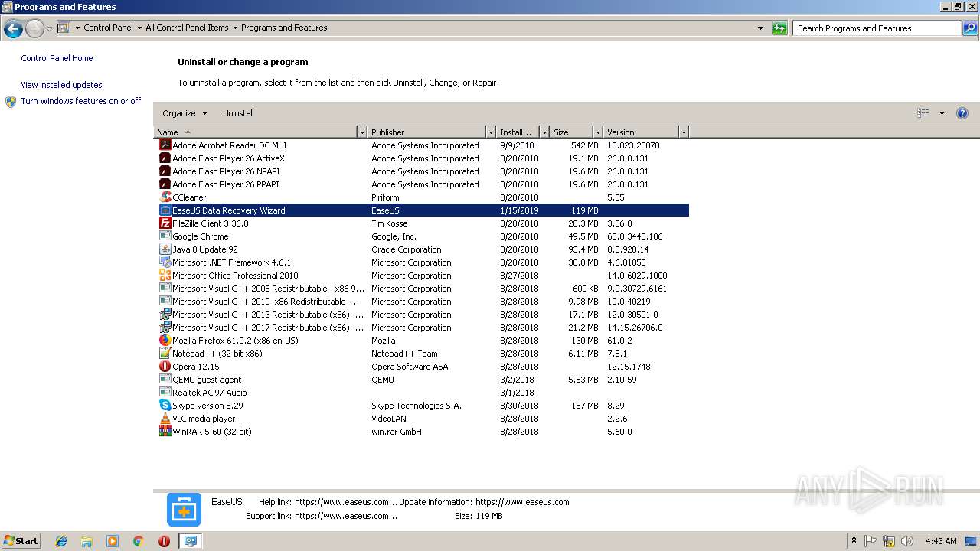Click the refresh button beside the address bar

(779, 28)
